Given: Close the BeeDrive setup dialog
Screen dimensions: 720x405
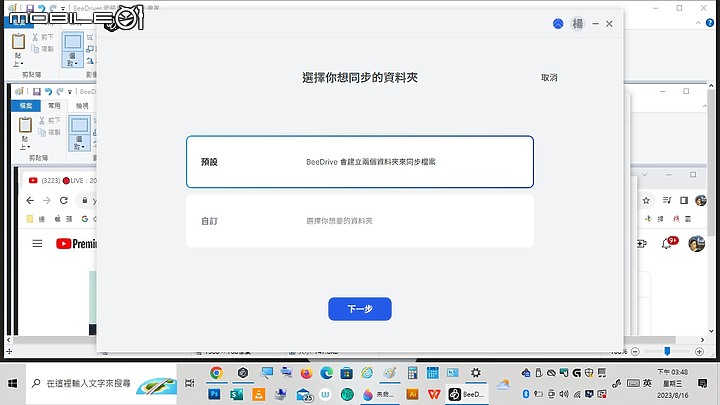Looking at the screenshot, I should [x=609, y=24].
